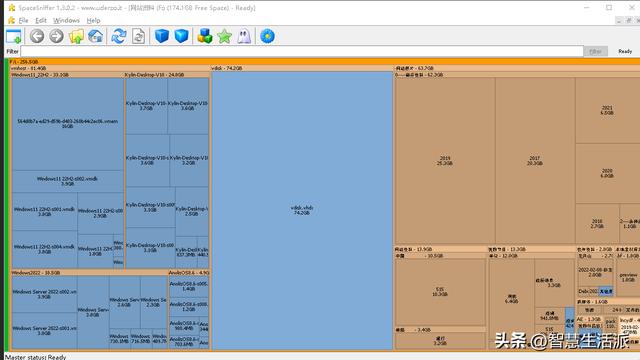Viewport: 640px width, 360px height.
Task: Click the round blue donate icon
Action: (x=267, y=36)
